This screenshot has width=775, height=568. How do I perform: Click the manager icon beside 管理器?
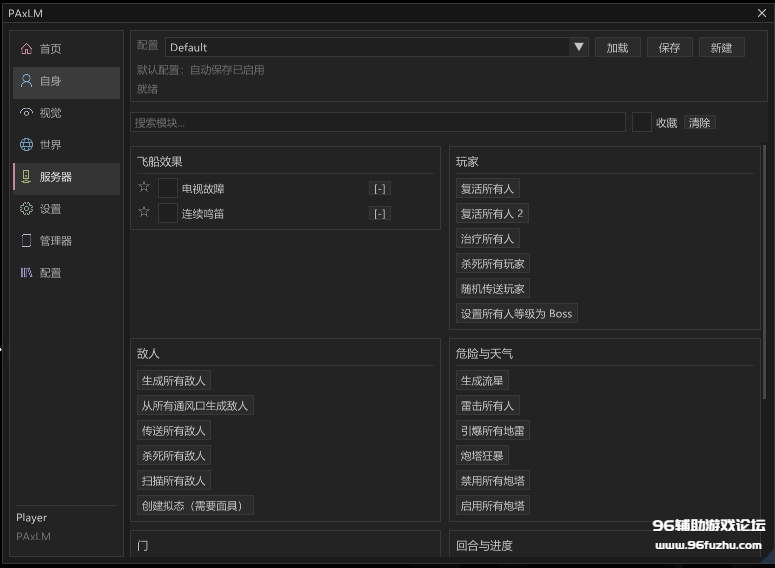(x=26, y=241)
